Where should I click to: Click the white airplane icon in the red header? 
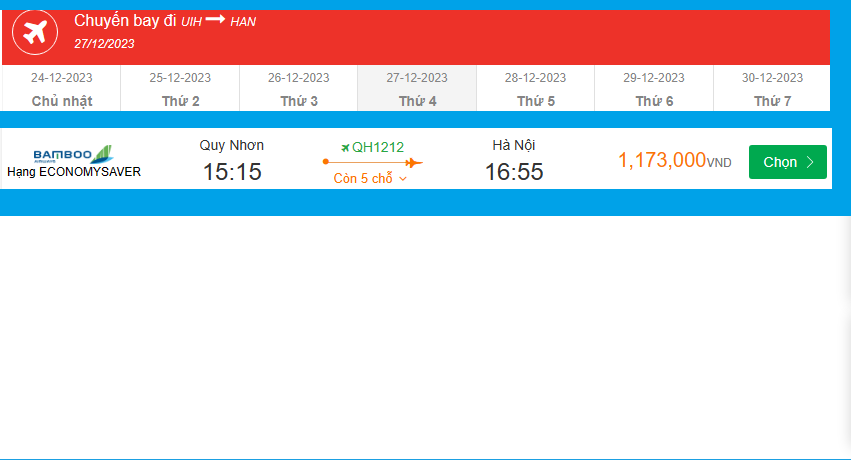pyautogui.click(x=35, y=32)
